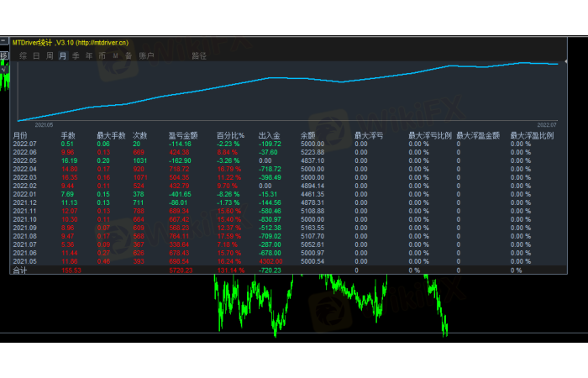Click the 最大浮亏 column header

click(369, 135)
